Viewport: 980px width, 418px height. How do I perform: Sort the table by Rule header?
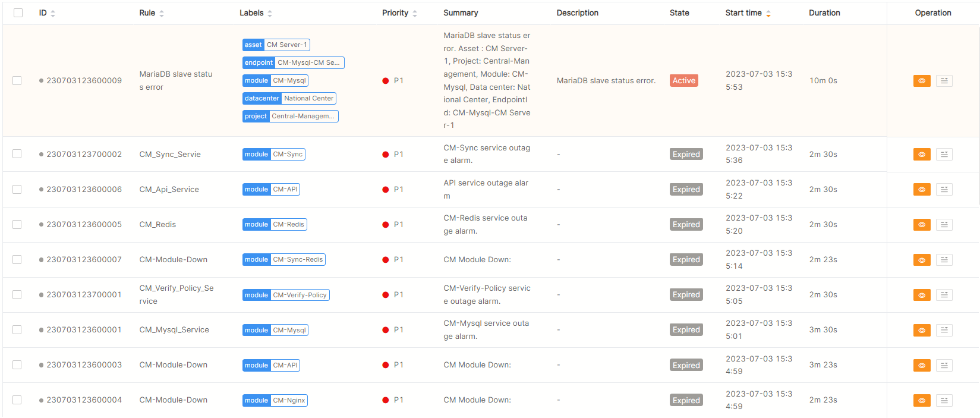point(161,13)
